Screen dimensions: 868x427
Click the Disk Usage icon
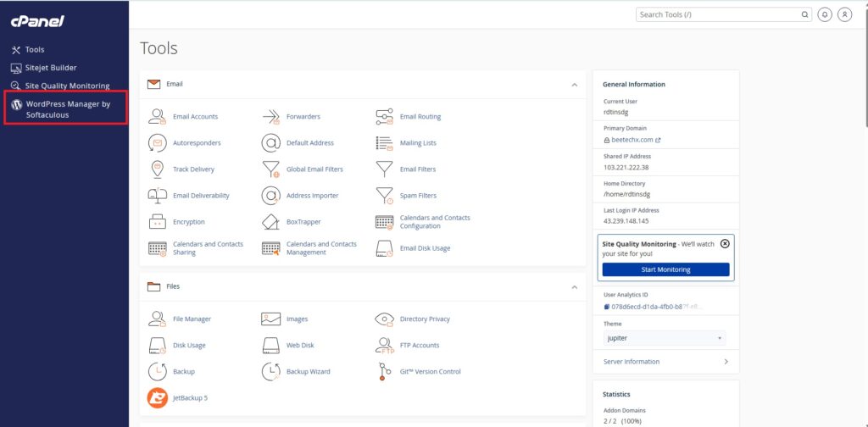[x=157, y=345]
